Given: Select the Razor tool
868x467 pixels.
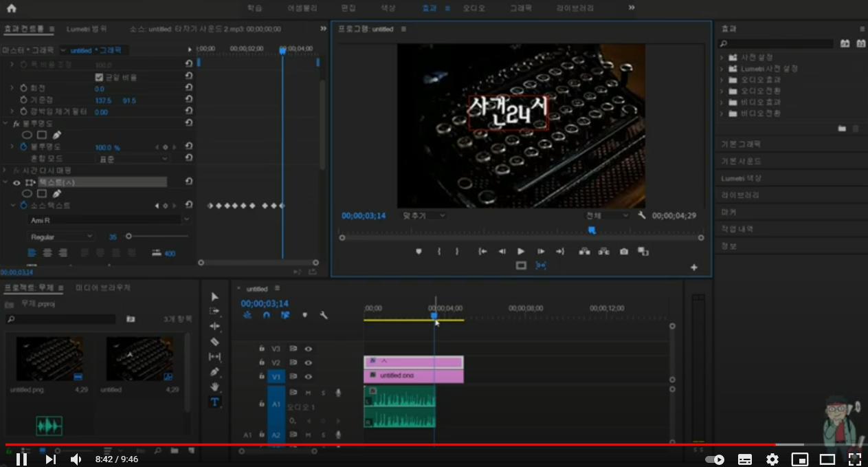Looking at the screenshot, I should tap(214, 342).
